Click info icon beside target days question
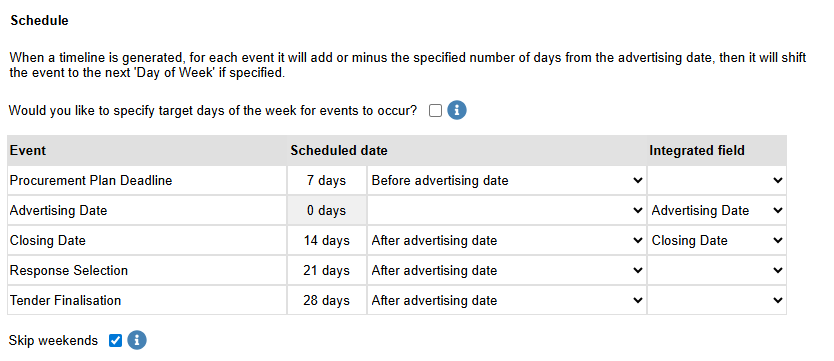The height and width of the screenshot is (361, 834). click(x=456, y=111)
